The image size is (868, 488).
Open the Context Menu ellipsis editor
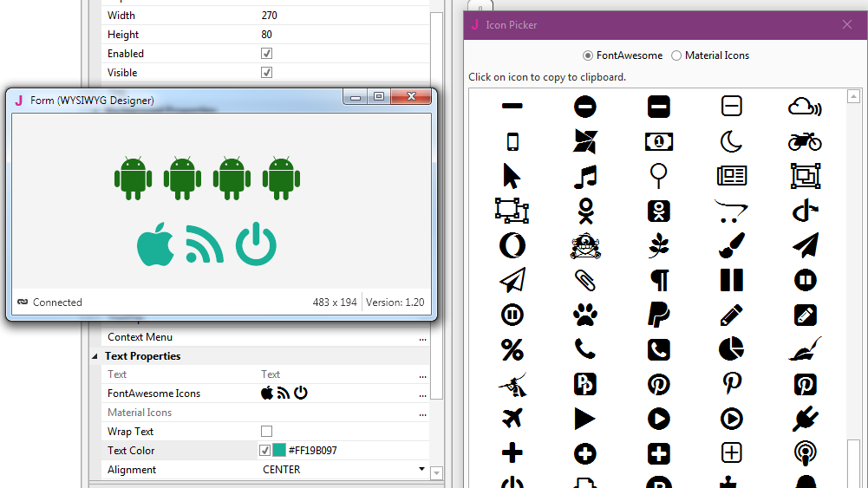click(x=422, y=337)
